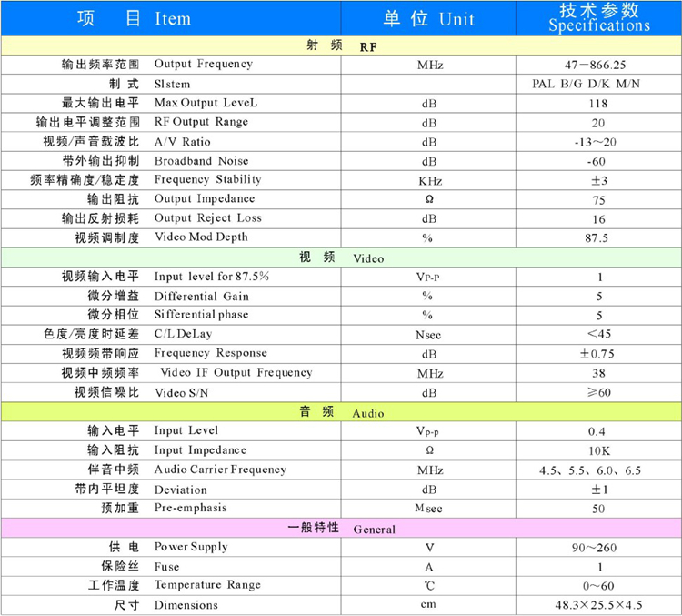Select the 'Audio' section header row
682x616 pixels.
pos(341,412)
